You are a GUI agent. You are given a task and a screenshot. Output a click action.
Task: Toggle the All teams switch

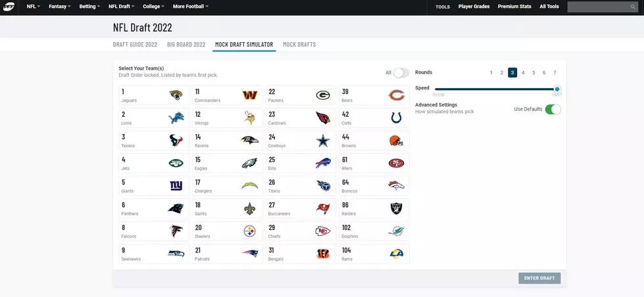(401, 73)
